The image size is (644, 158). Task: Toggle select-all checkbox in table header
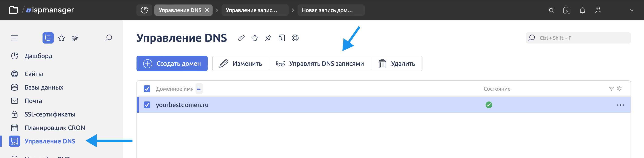pyautogui.click(x=147, y=88)
